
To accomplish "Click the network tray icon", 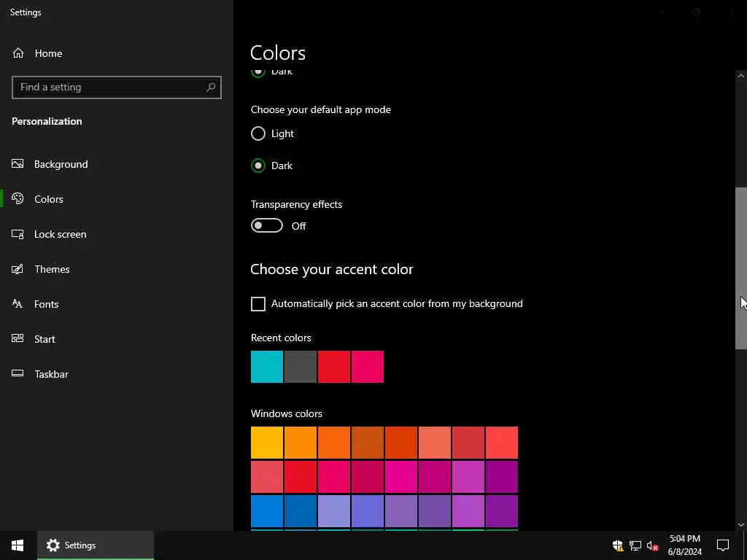I will pos(635,545).
